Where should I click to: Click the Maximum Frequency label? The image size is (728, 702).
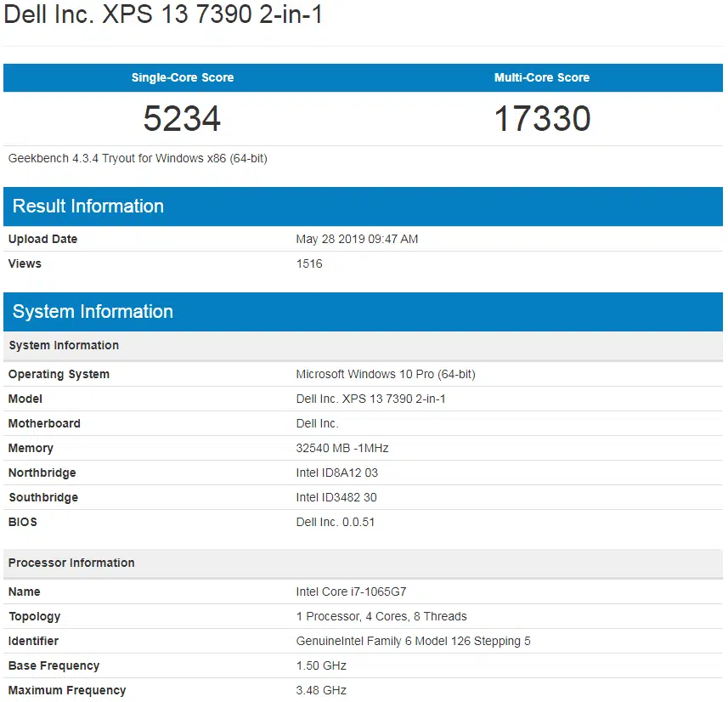click(67, 690)
